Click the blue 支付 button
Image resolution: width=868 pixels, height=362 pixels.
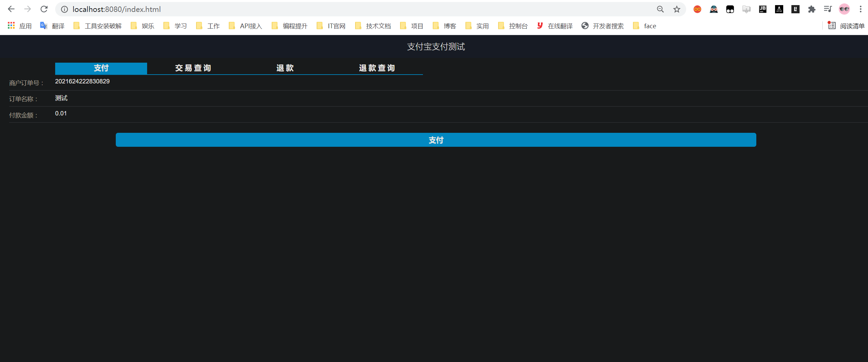click(x=436, y=140)
